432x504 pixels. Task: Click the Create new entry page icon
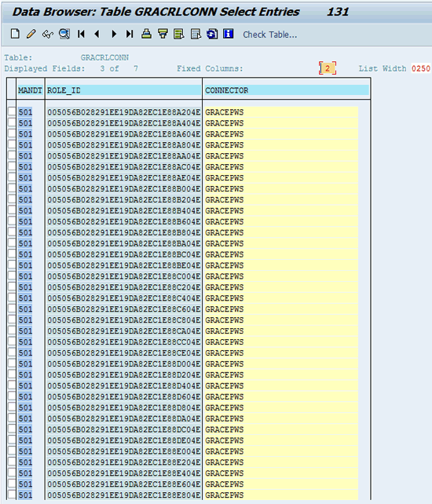[15, 34]
